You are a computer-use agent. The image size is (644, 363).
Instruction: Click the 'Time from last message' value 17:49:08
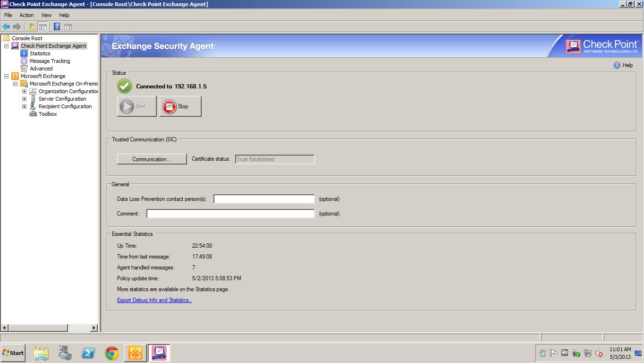coord(202,257)
